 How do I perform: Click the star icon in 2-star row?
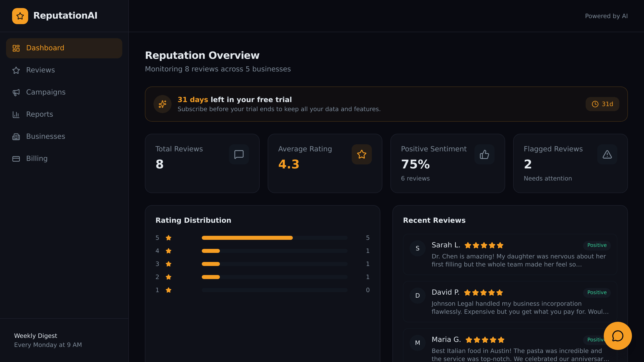coord(169,277)
